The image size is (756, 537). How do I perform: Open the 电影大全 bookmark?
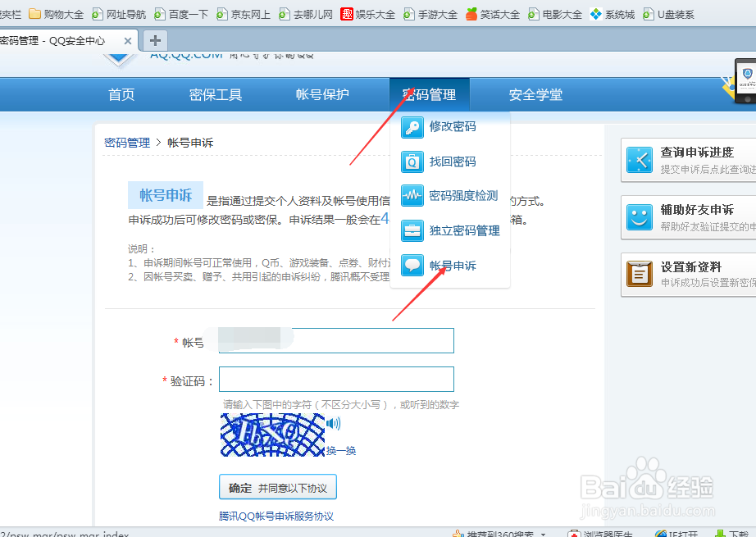(x=555, y=15)
